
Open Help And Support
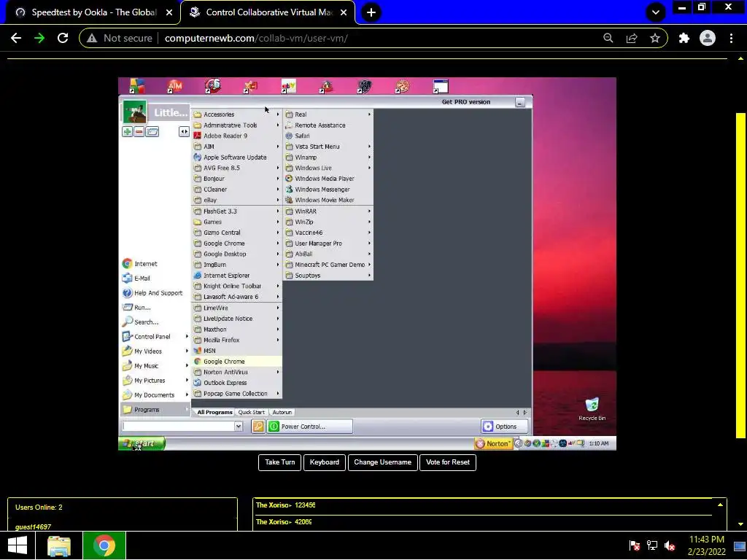(152, 293)
